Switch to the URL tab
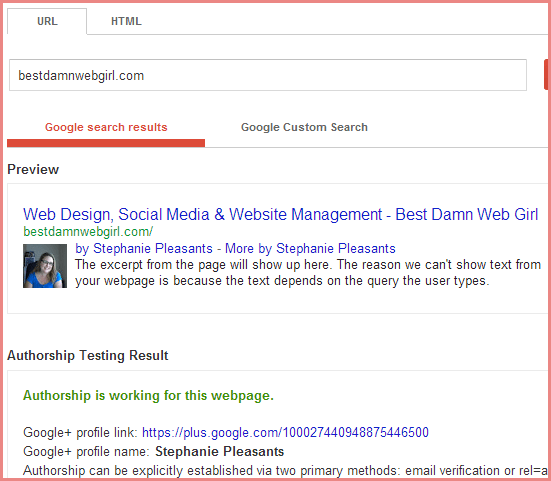Screen dimensions: 551x481 tap(47, 21)
